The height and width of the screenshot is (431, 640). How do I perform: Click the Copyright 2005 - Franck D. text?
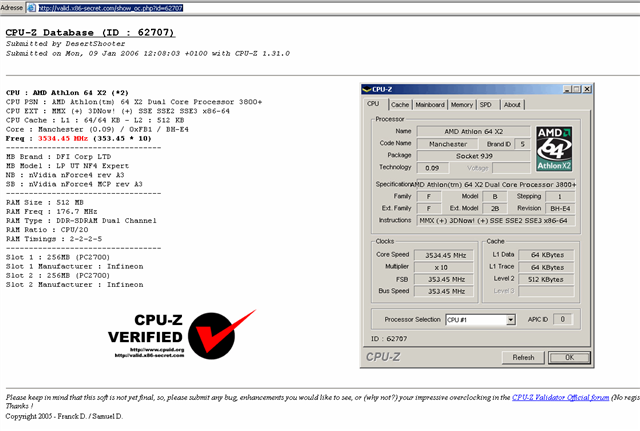tap(64, 416)
